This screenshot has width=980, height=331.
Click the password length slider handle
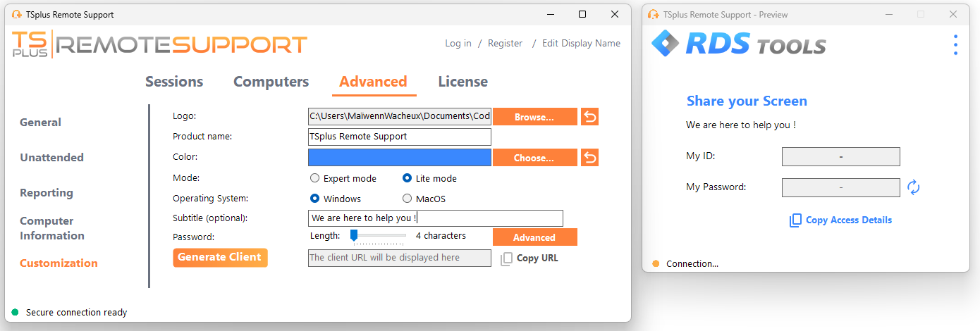pos(355,235)
